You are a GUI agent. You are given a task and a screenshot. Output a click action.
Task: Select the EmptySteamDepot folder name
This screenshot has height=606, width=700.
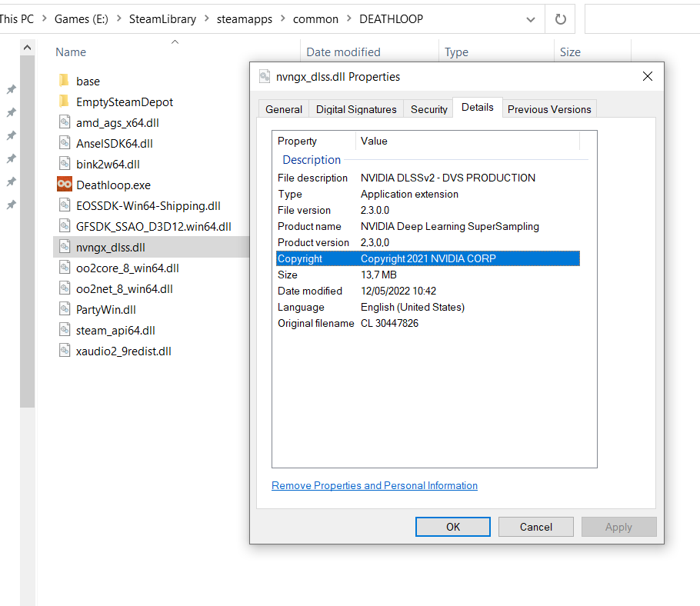tap(125, 102)
